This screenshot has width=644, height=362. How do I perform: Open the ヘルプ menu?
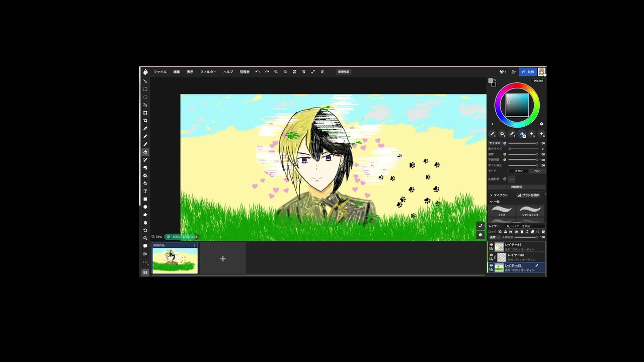[x=228, y=71]
